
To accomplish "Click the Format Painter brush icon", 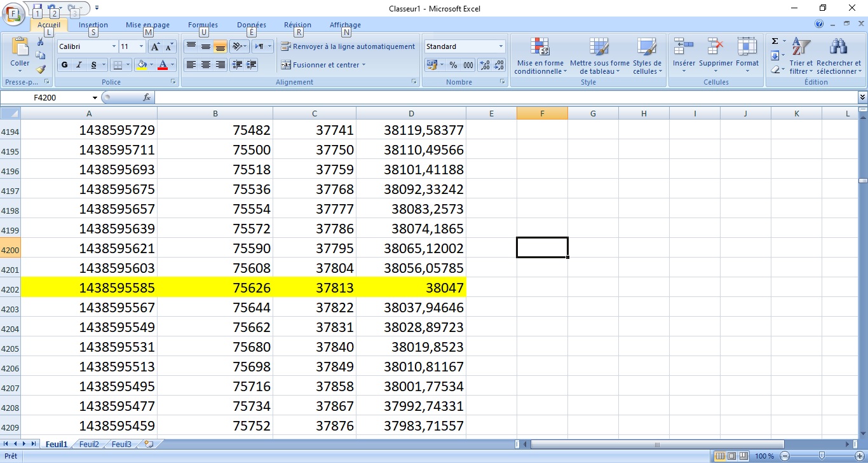I will tap(41, 69).
